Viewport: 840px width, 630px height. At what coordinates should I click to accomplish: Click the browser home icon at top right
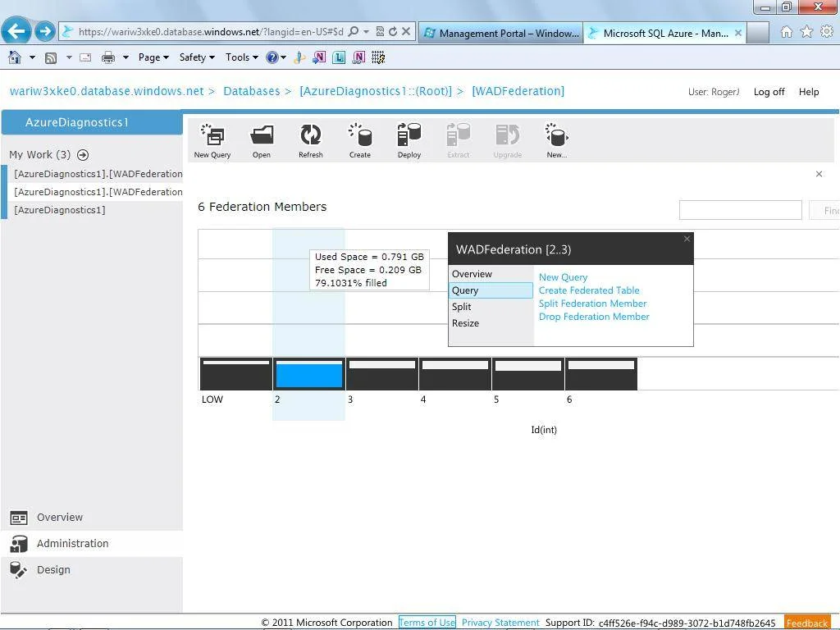[786, 32]
